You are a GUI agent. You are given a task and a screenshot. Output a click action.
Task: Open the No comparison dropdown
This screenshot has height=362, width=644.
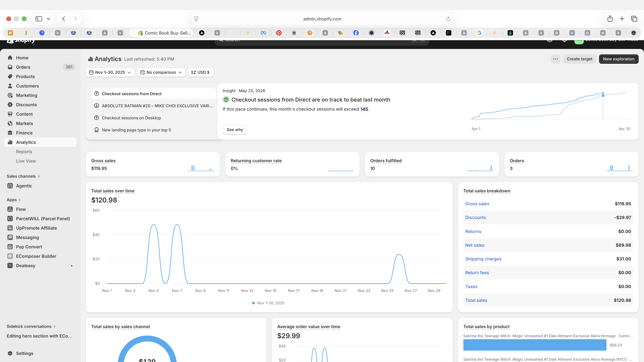point(161,72)
